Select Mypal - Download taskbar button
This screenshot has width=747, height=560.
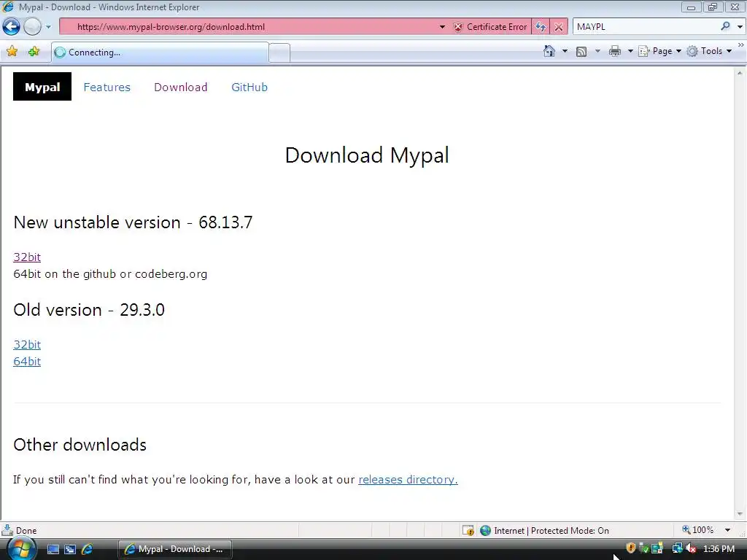click(x=175, y=549)
